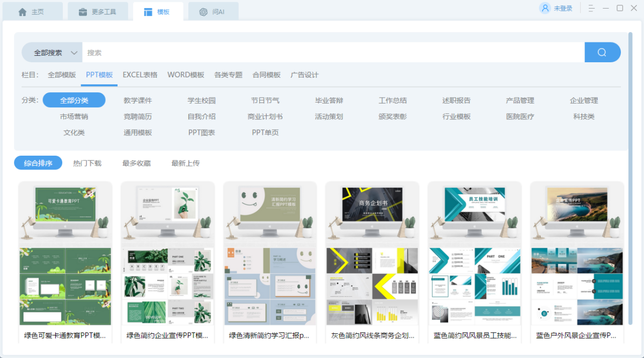This screenshot has height=358, width=644.
Task: Click the user avatar icon
Action: pyautogui.click(x=545, y=8)
